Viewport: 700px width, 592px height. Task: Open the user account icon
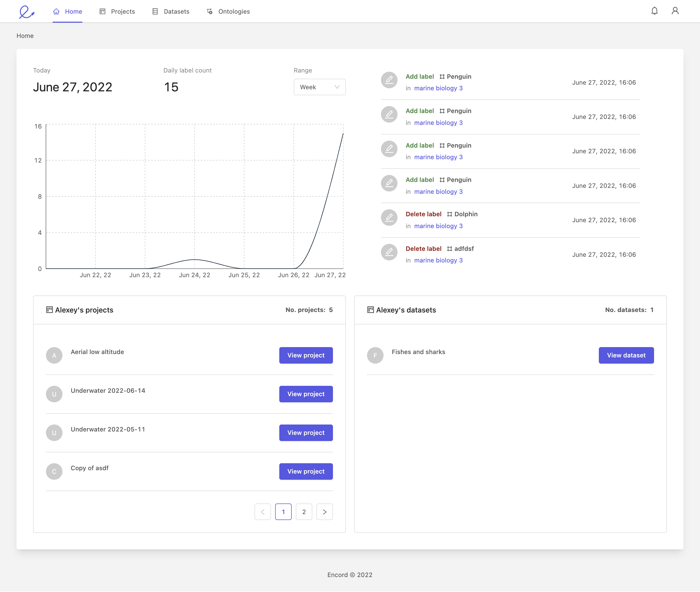pos(675,11)
